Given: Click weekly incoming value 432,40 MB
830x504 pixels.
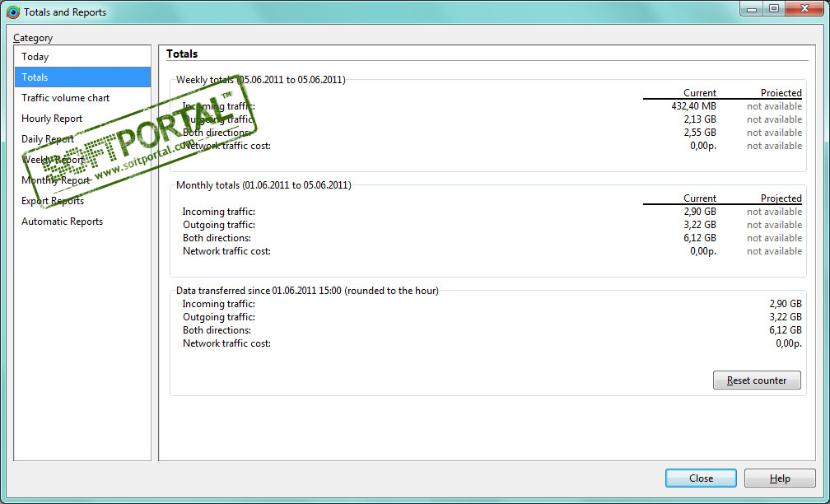Looking at the screenshot, I should [693, 106].
